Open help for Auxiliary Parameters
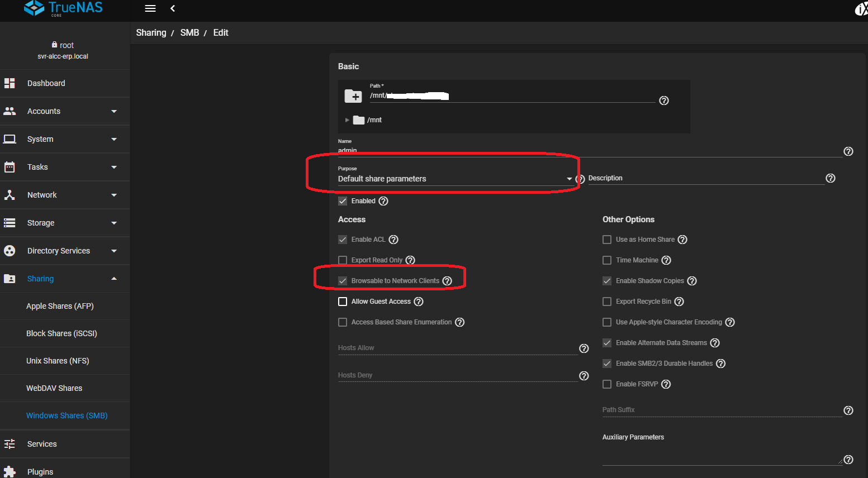868x478 pixels. click(848, 460)
